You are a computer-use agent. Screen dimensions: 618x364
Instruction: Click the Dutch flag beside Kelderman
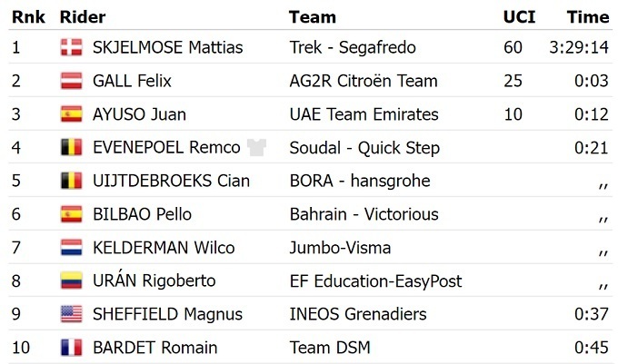71,248
